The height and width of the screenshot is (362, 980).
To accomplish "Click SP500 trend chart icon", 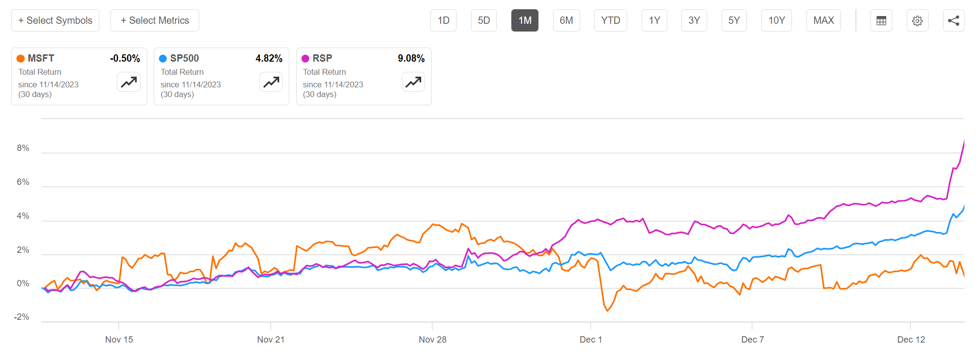I will point(271,82).
